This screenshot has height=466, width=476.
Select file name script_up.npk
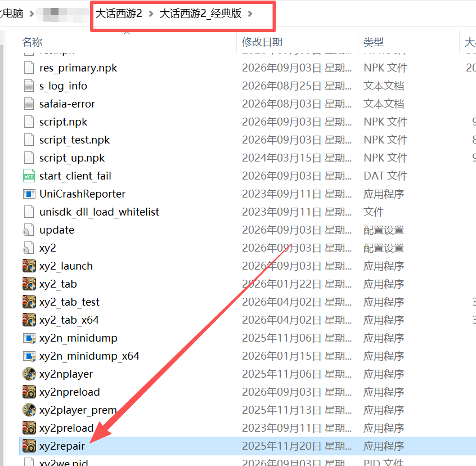(72, 158)
